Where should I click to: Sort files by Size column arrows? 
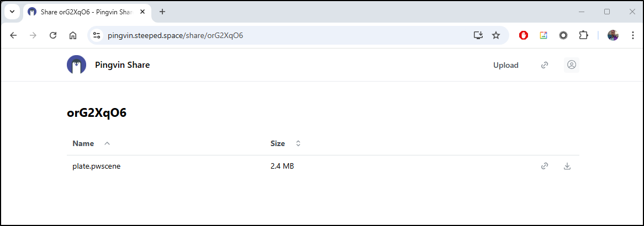[x=298, y=143]
